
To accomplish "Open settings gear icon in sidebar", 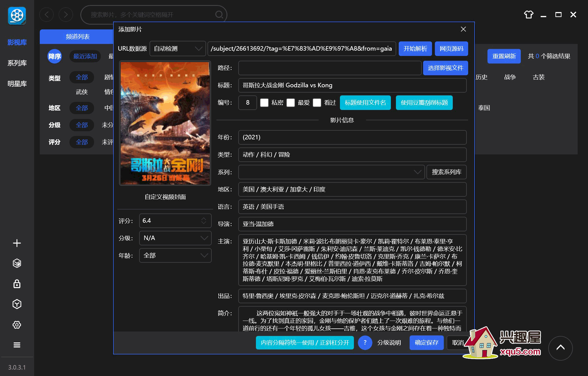I will [x=17, y=325].
